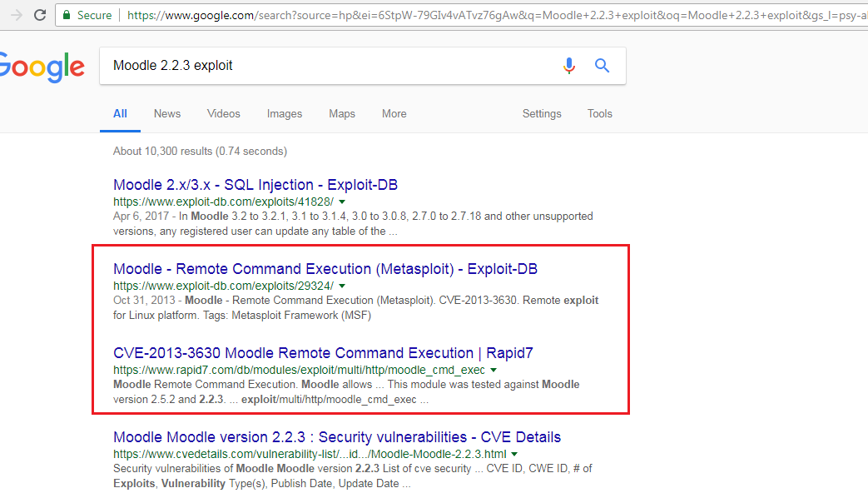The image size is (868, 503).
Task: Start voice search with the microphone icon
Action: tap(569, 66)
